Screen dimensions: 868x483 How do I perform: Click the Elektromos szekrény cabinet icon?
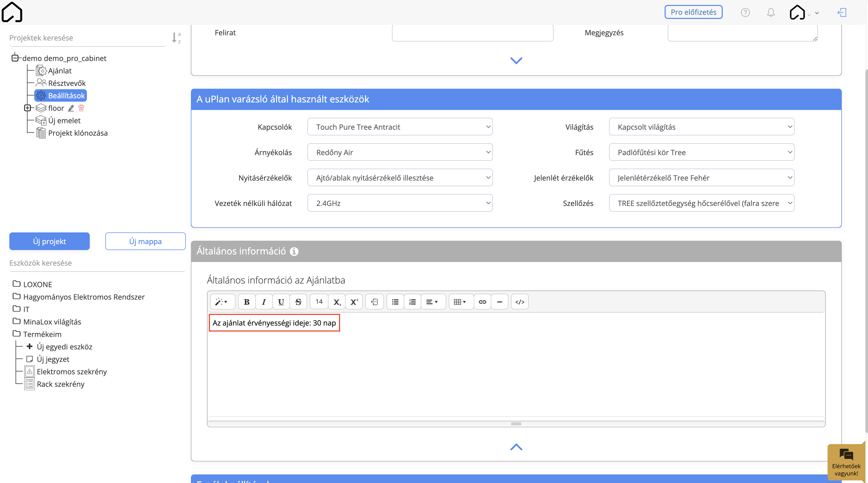pyautogui.click(x=30, y=371)
